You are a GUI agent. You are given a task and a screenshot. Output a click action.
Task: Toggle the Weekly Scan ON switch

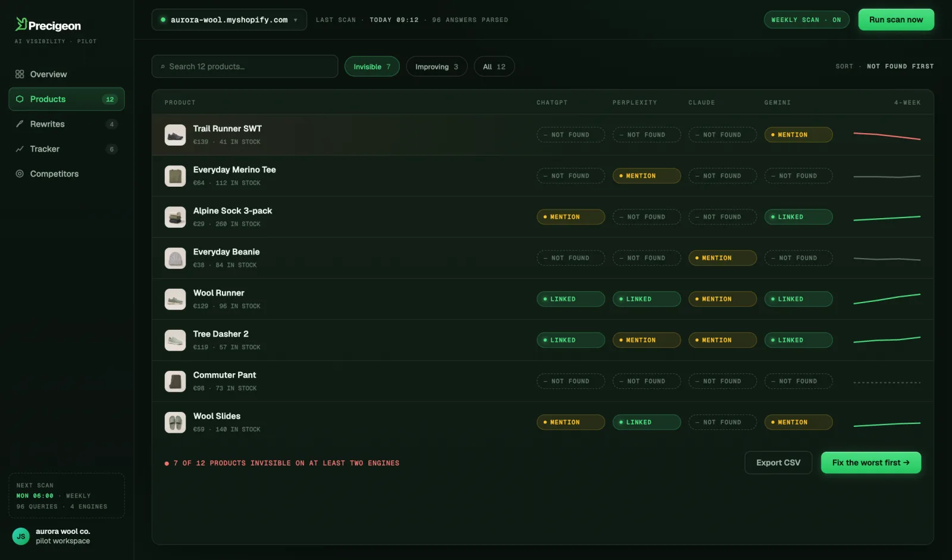point(806,20)
